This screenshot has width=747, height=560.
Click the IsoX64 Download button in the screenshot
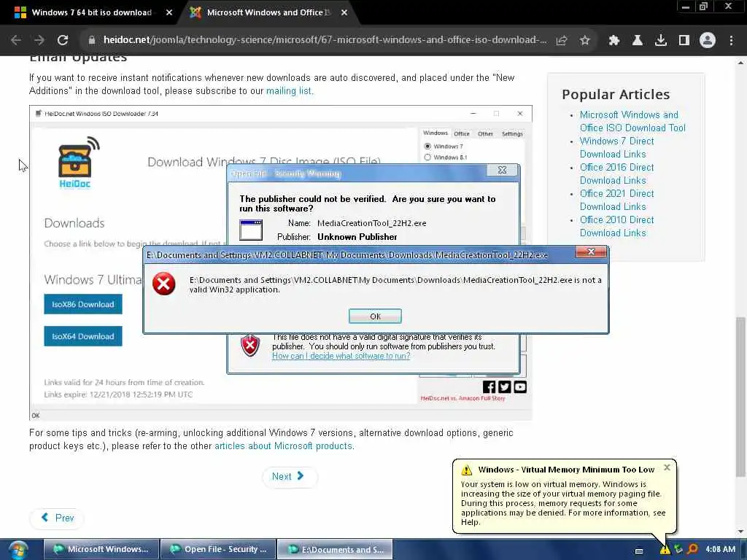coord(83,336)
